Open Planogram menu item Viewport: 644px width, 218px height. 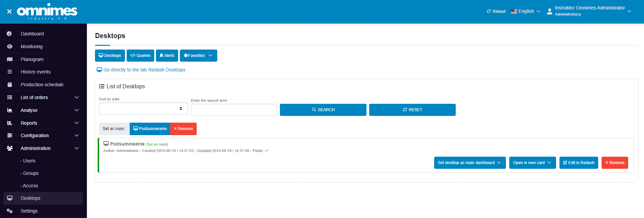click(x=32, y=59)
